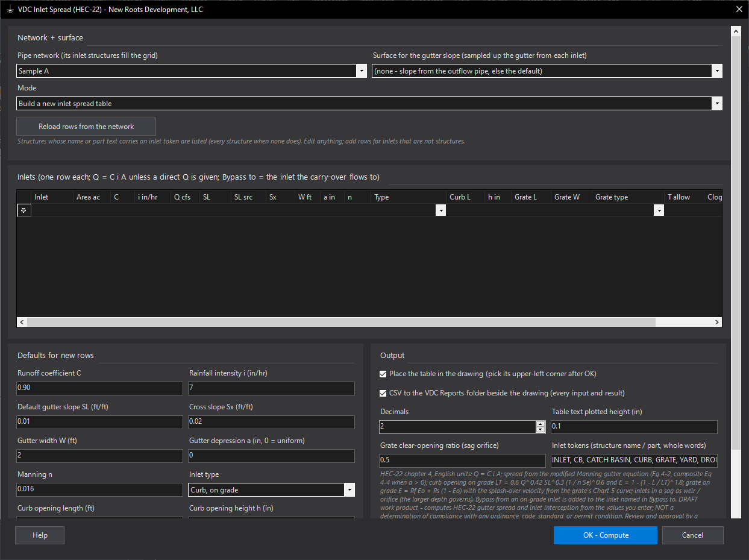Toggle 'Place the table in the drawing' checkbox
This screenshot has height=560, width=749.
coord(383,374)
